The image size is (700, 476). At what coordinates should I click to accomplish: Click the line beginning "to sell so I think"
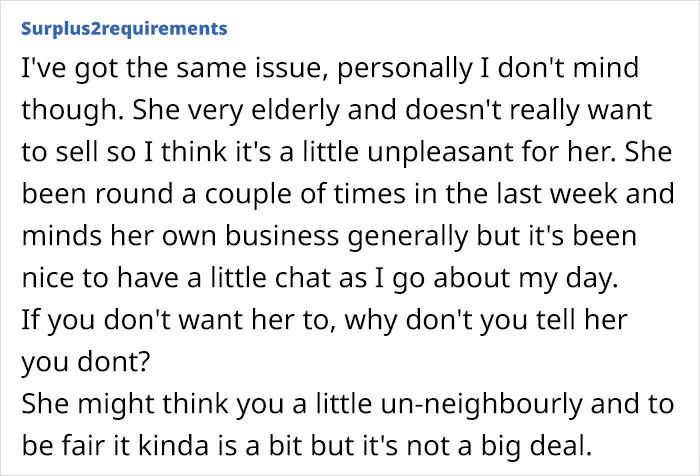click(346, 152)
